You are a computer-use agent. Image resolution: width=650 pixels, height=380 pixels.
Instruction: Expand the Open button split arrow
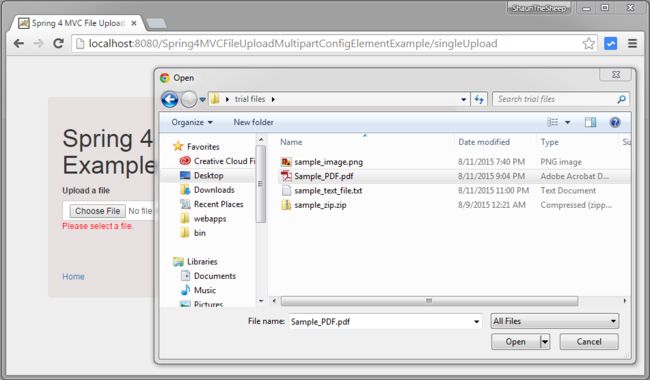pos(545,342)
